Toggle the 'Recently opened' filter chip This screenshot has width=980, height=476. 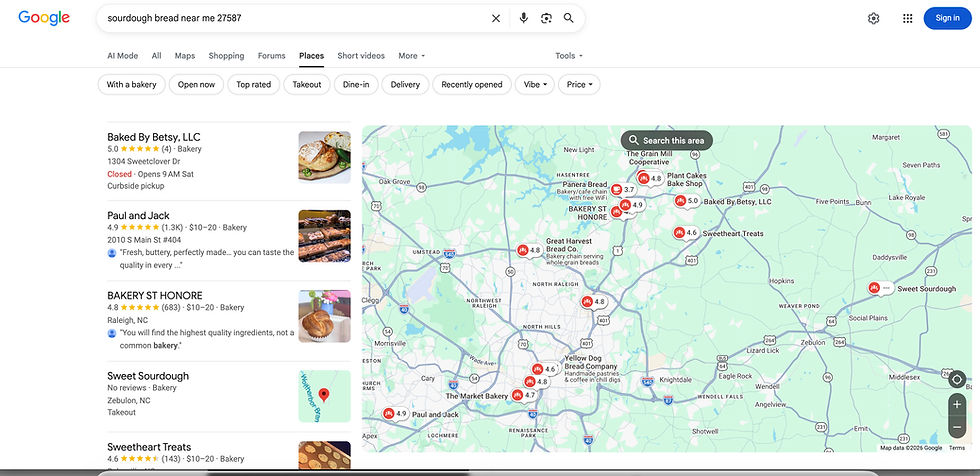coord(472,84)
